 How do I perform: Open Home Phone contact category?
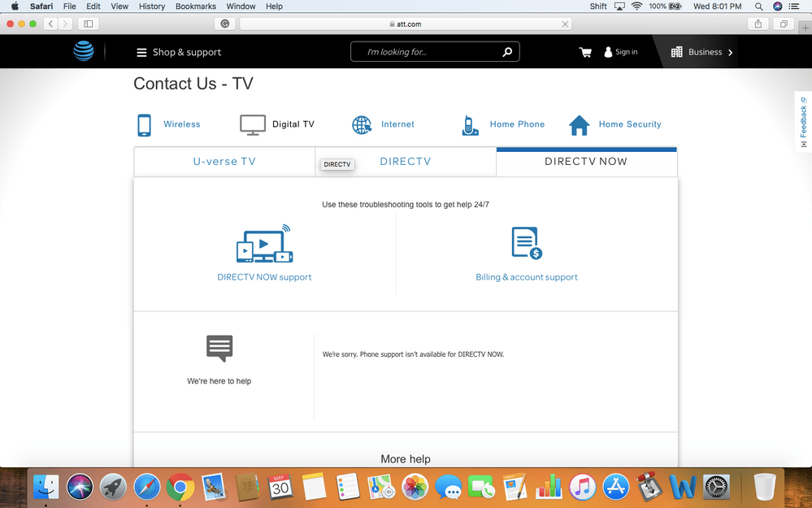coord(517,124)
